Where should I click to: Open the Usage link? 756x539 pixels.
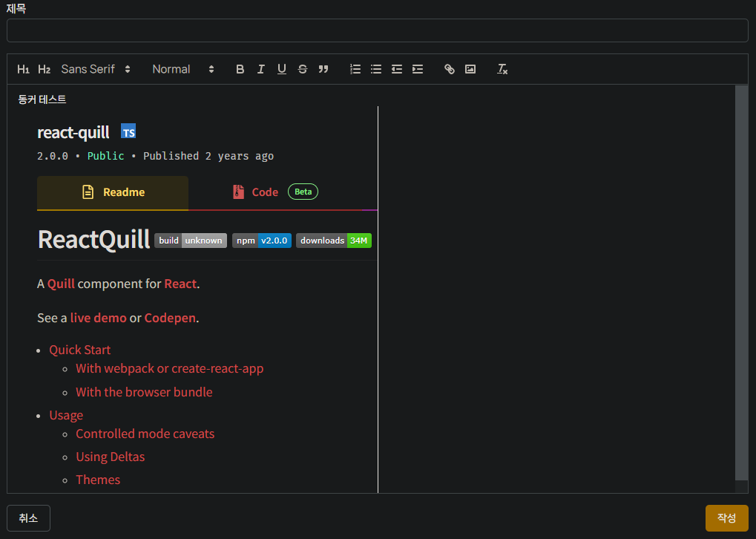click(x=66, y=416)
